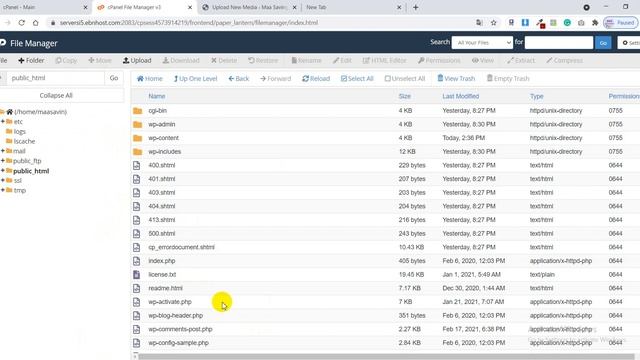This screenshot has width=640, height=360.
Task: Select the file cp_errordocument.shtml
Action: pyautogui.click(x=181, y=247)
